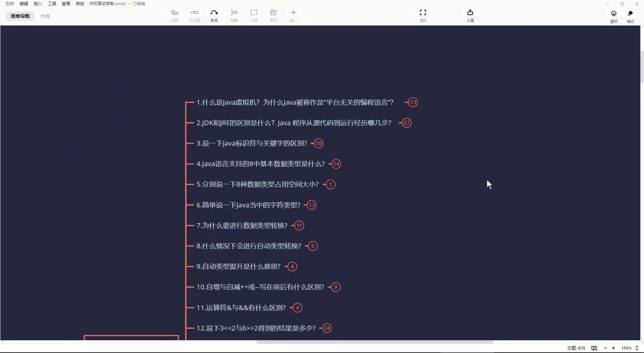Expand the 4 badge on topic 11
This screenshot has height=353, width=644.
coord(297,308)
